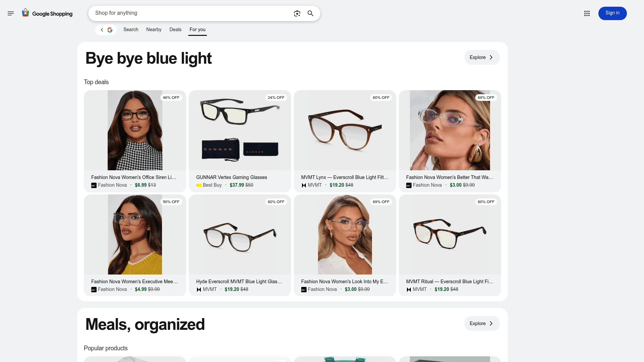Open Executive Mee... glasses product image
The width and height of the screenshot is (644, 362).
[x=135, y=234]
